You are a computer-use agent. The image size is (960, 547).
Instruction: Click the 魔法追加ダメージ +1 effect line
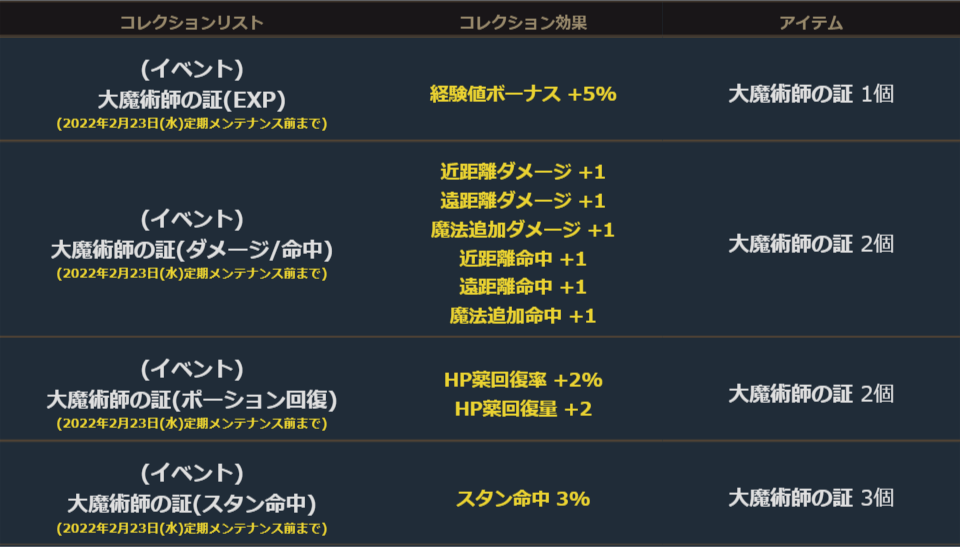[523, 229]
